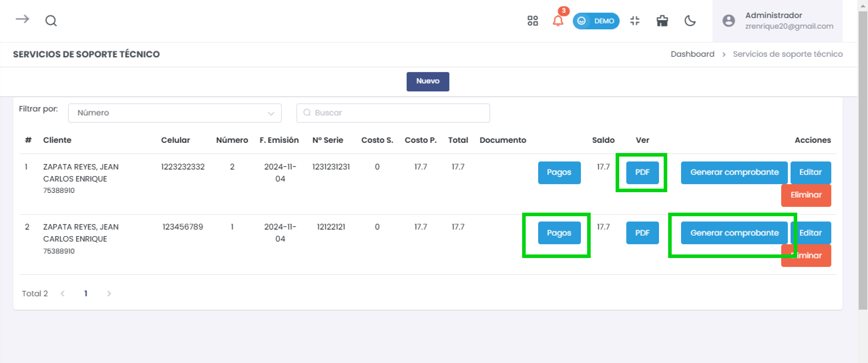View PDF for serie 1231231231

pyautogui.click(x=642, y=172)
